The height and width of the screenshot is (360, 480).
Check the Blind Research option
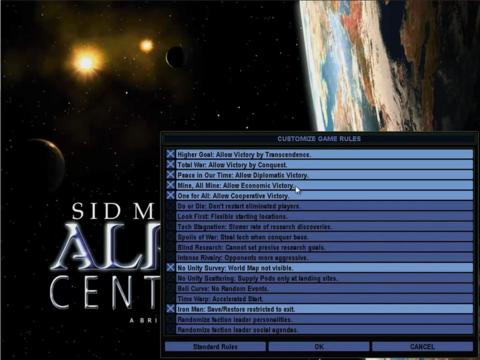tap(319, 247)
